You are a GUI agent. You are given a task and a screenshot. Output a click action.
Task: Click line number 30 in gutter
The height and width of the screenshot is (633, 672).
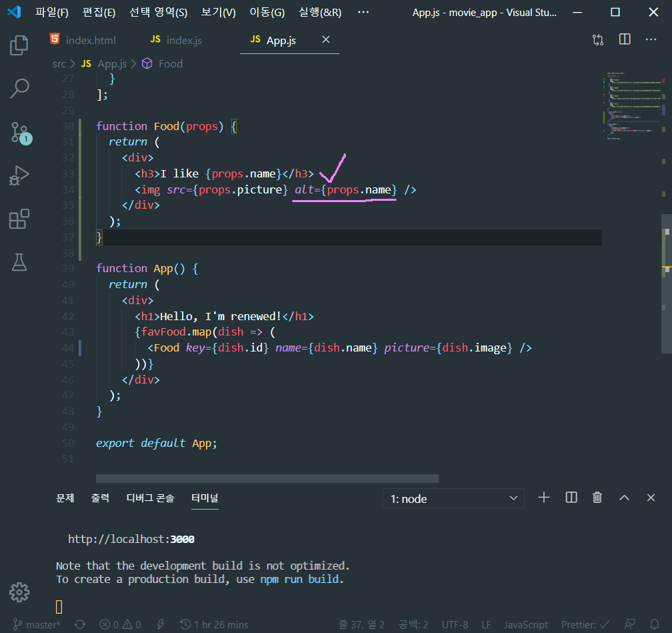[68, 127]
